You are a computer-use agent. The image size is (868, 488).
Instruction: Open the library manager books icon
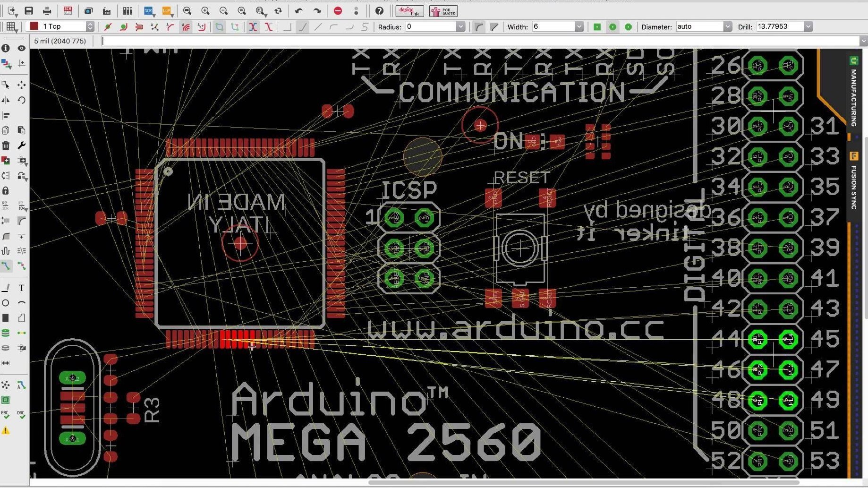[x=128, y=10]
